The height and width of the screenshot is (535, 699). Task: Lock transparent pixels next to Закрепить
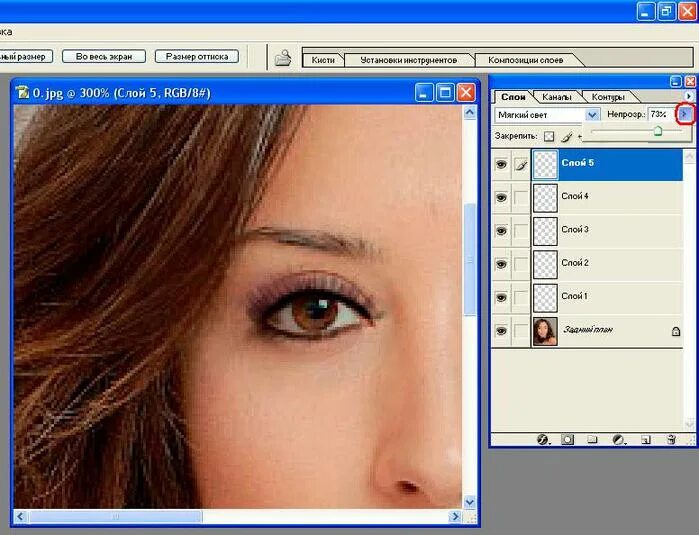click(549, 136)
